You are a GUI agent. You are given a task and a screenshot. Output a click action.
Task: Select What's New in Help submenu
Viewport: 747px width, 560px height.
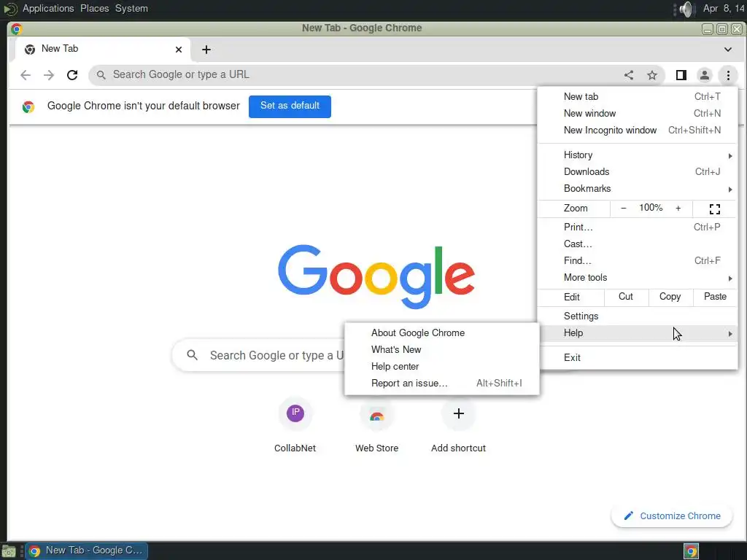pos(441,349)
